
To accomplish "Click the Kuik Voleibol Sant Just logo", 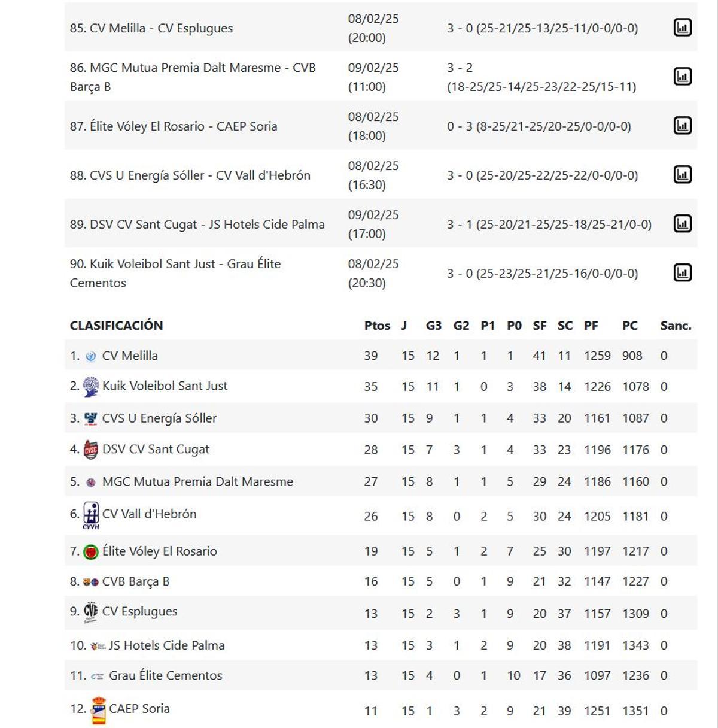I will (90, 386).
